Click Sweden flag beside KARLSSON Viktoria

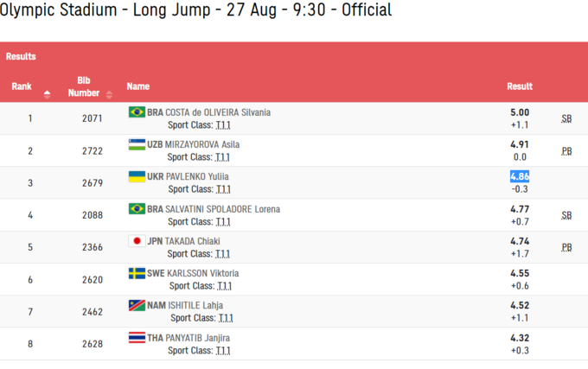pyautogui.click(x=137, y=273)
